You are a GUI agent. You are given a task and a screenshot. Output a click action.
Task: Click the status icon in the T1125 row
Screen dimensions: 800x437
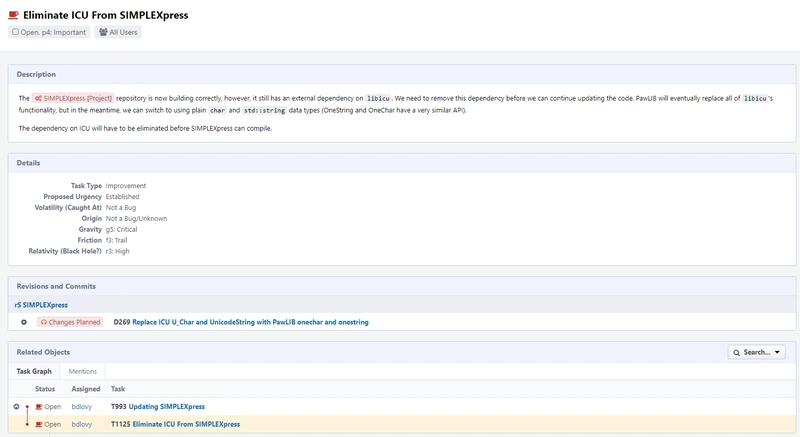pos(39,424)
